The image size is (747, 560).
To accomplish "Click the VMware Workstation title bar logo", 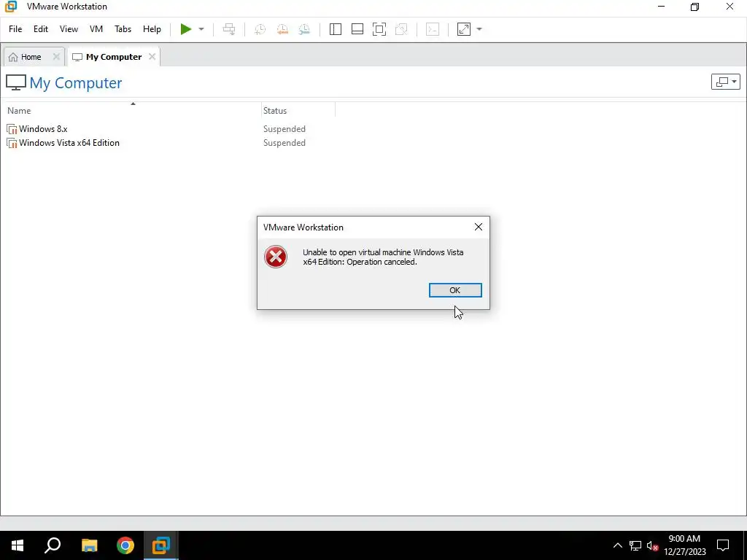I will tap(10, 7).
